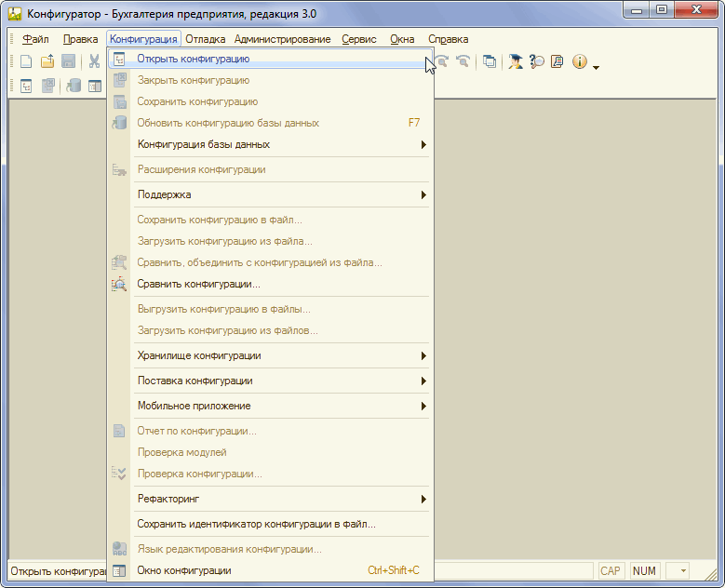The image size is (725, 588).
Task: Choose Загрузить конфигурацию из файлов...
Action: pos(271,330)
